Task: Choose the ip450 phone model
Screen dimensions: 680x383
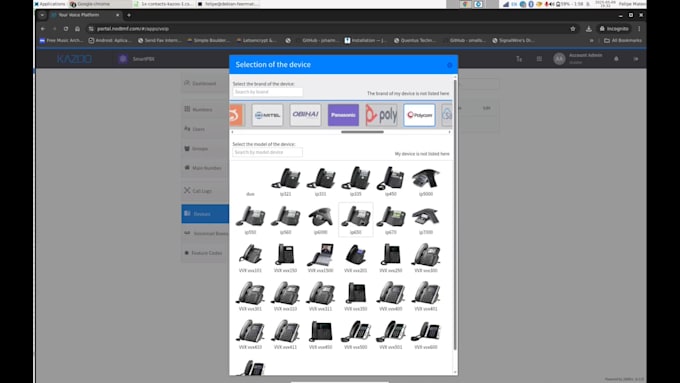Action: click(x=391, y=181)
